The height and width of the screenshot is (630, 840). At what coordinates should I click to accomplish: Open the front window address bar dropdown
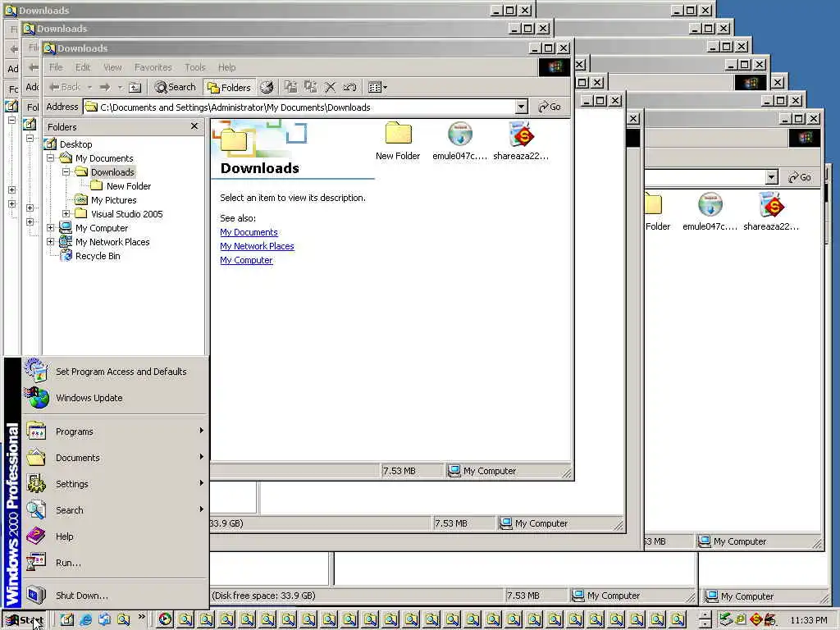point(521,107)
